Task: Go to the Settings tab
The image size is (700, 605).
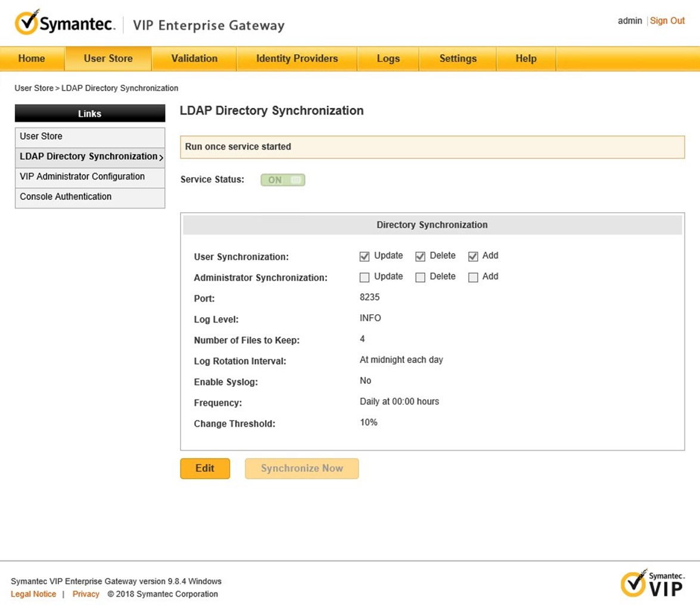Action: 458,58
